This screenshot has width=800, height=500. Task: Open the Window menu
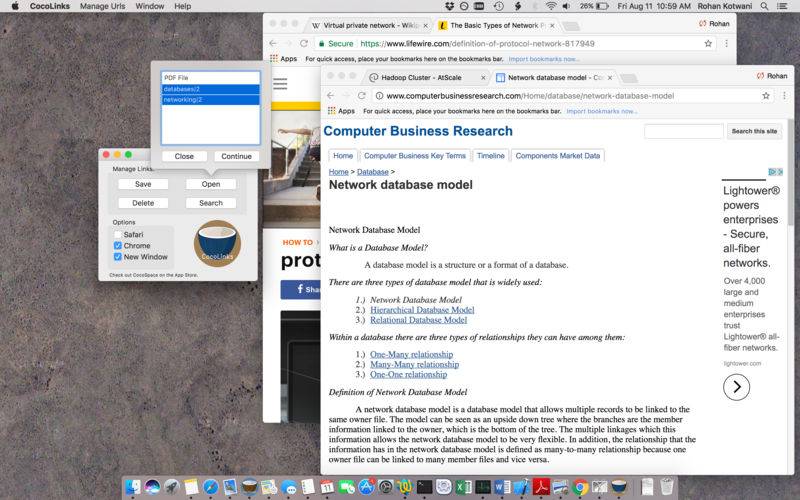(x=149, y=6)
